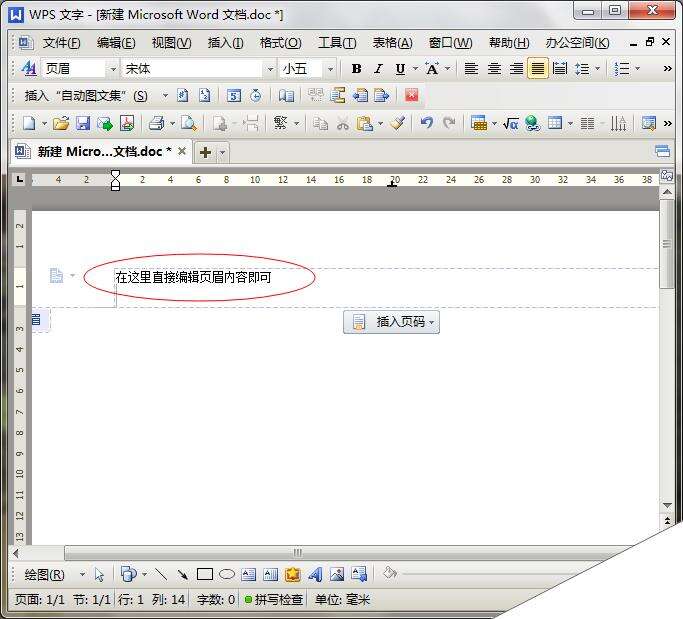
Task: Open the font dropdown showing 宋体
Action: [270, 69]
